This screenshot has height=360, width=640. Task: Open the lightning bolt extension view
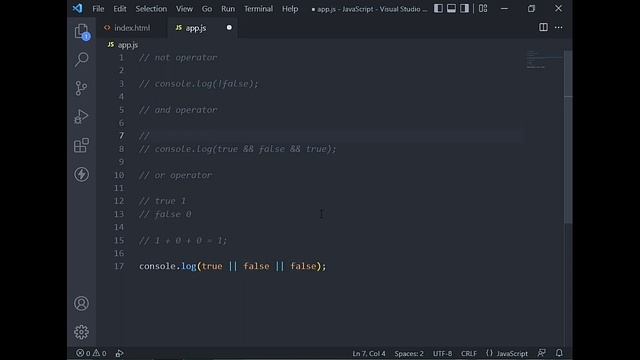point(81,174)
